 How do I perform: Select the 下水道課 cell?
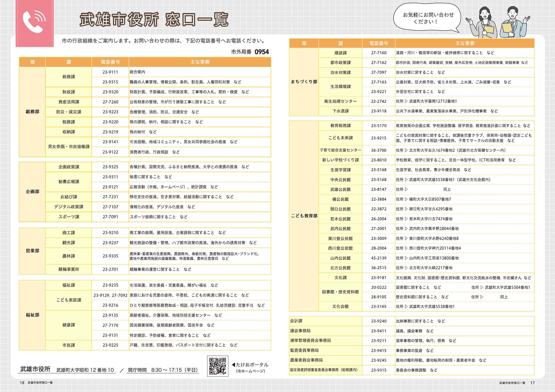340,111
